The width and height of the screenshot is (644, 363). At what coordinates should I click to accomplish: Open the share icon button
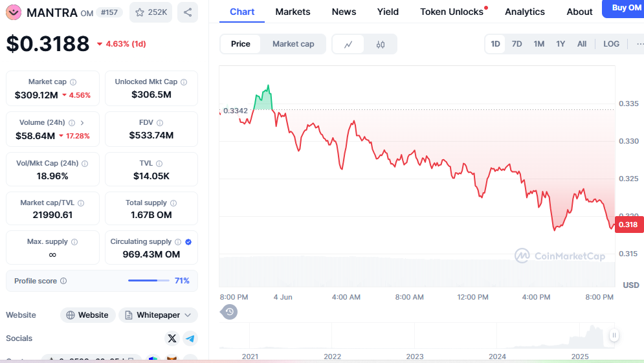pos(188,12)
